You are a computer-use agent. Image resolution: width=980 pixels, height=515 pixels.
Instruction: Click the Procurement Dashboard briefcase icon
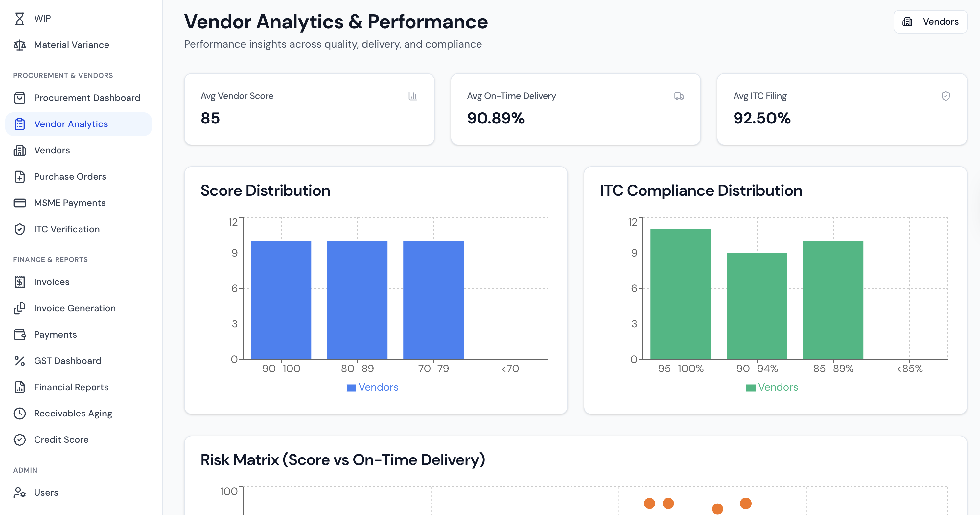coord(20,97)
